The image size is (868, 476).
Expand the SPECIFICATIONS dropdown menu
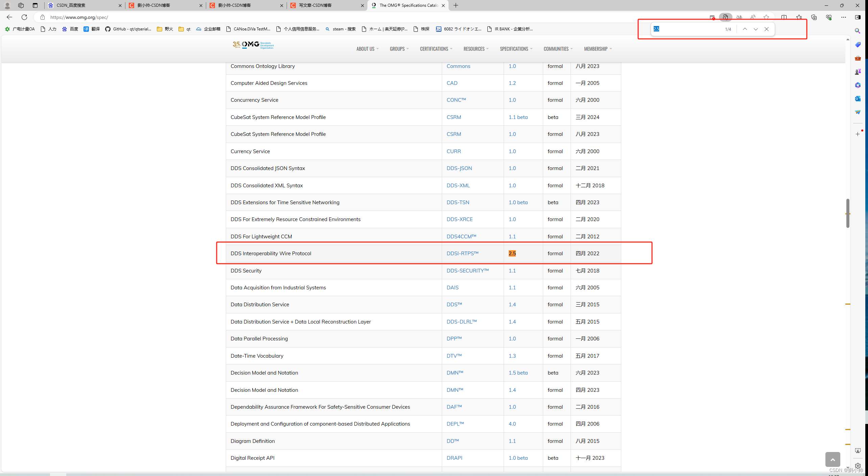pyautogui.click(x=516, y=49)
